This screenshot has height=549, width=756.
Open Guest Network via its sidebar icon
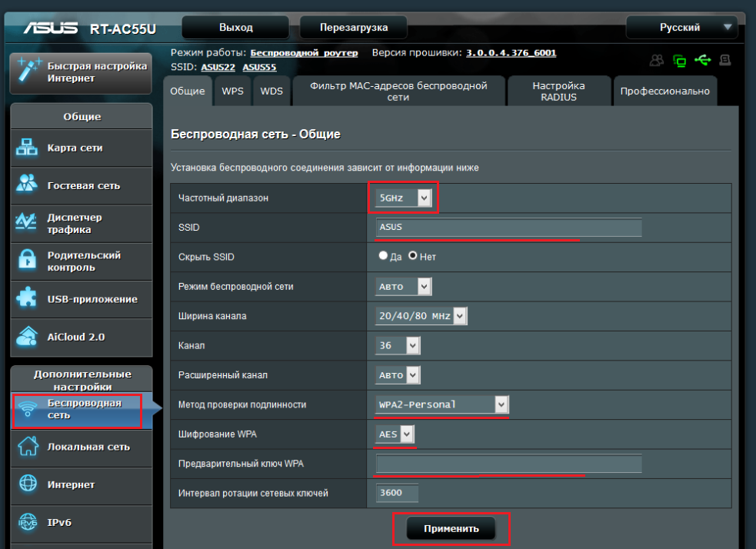(x=28, y=185)
